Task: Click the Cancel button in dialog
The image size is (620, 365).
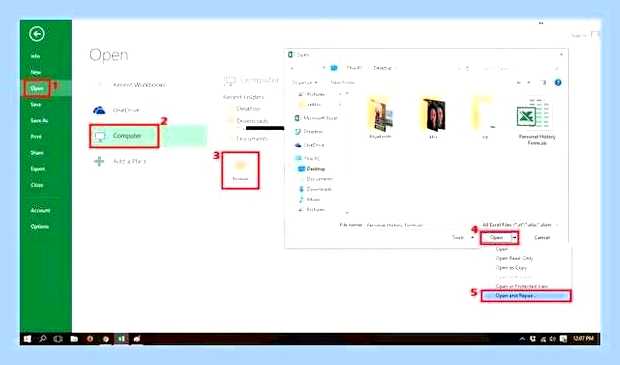Action: (x=542, y=238)
